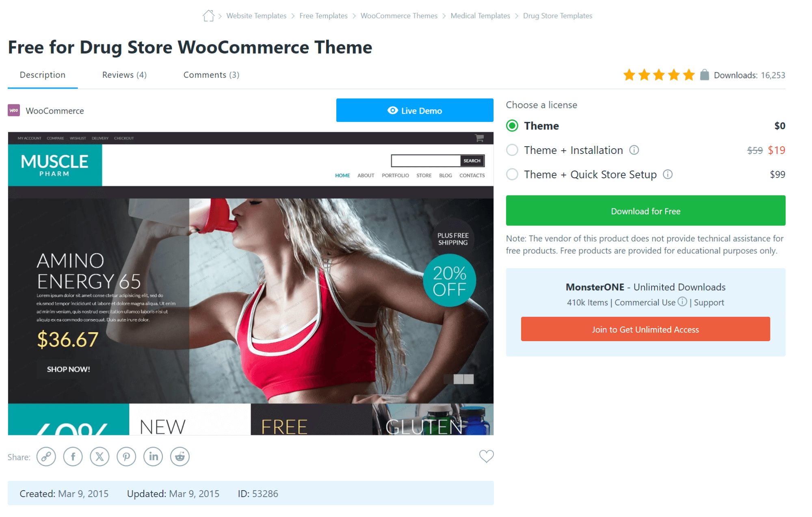Image resolution: width=812 pixels, height=517 pixels.
Task: Open the Description tab
Action: click(43, 75)
